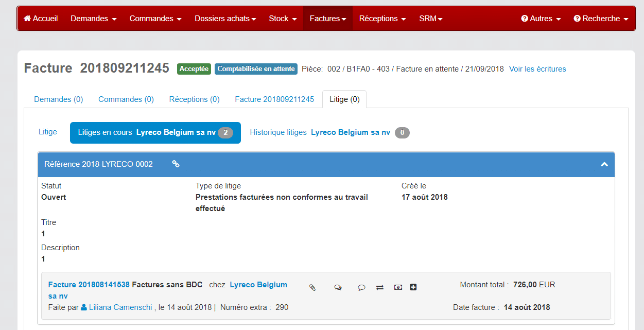Screen dimensions: 644x330
Task: Open the Lyreco Belgium sa nv supplier link
Action: [x=168, y=290]
